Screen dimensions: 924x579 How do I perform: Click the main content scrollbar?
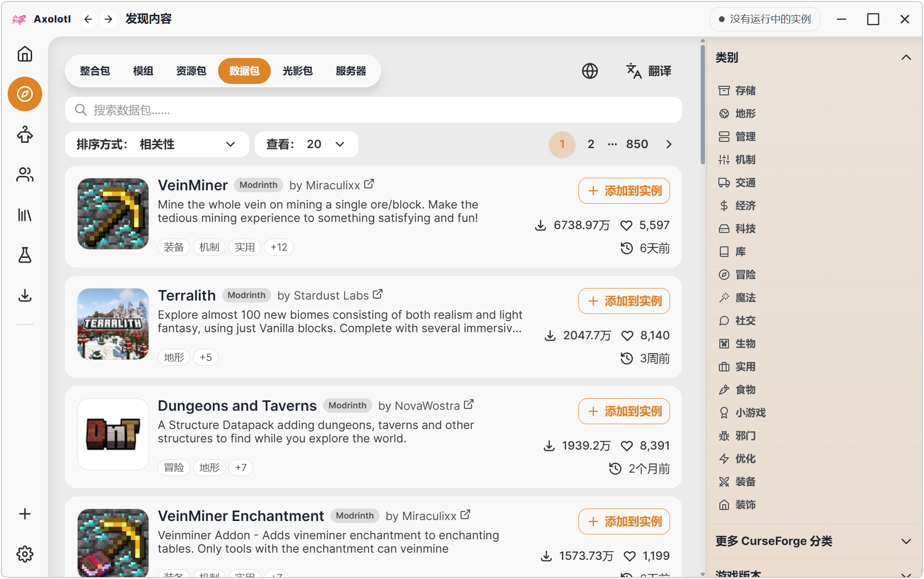tap(703, 104)
